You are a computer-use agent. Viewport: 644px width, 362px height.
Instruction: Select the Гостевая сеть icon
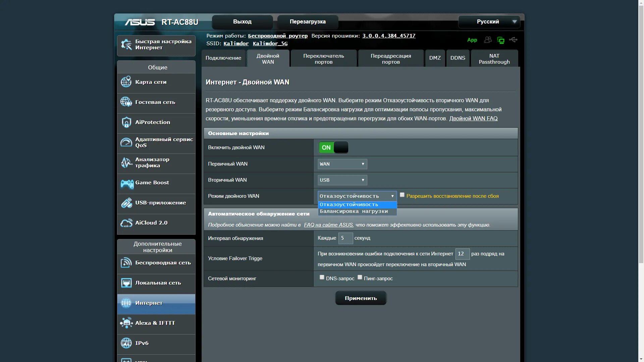(126, 102)
